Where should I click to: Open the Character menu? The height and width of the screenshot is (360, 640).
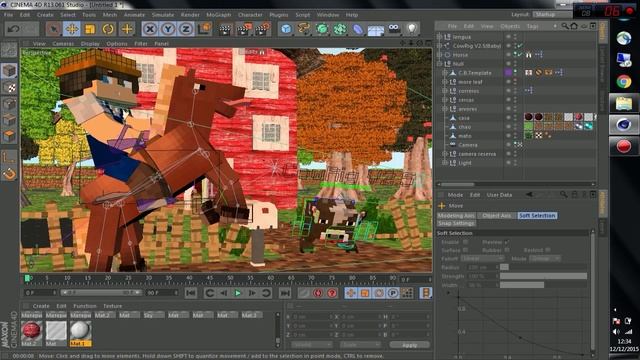coord(250,15)
